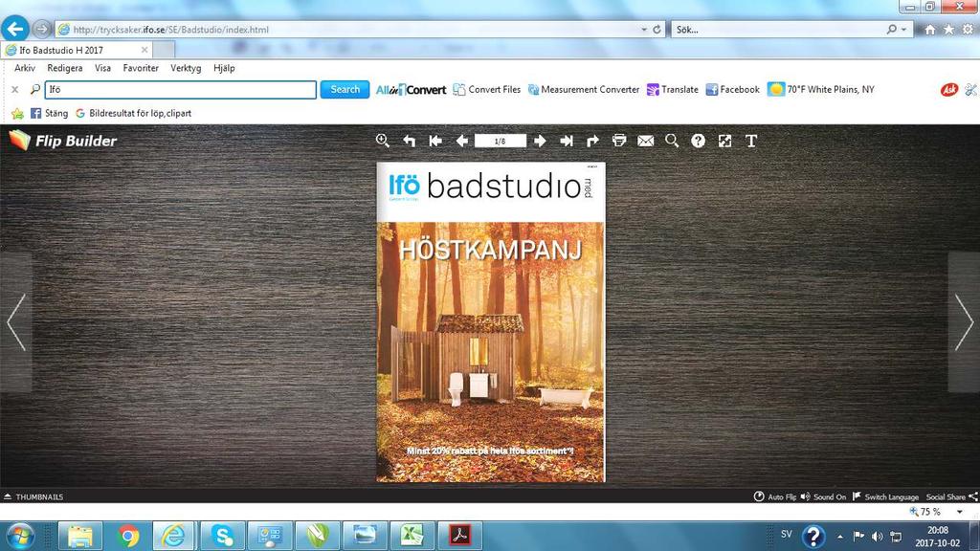Open the flipbook search magnifier

coord(672,141)
